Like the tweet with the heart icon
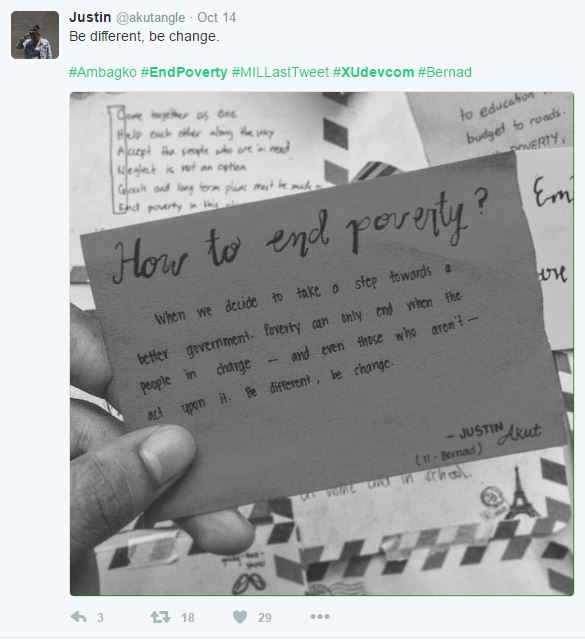585x643 pixels. (240, 617)
